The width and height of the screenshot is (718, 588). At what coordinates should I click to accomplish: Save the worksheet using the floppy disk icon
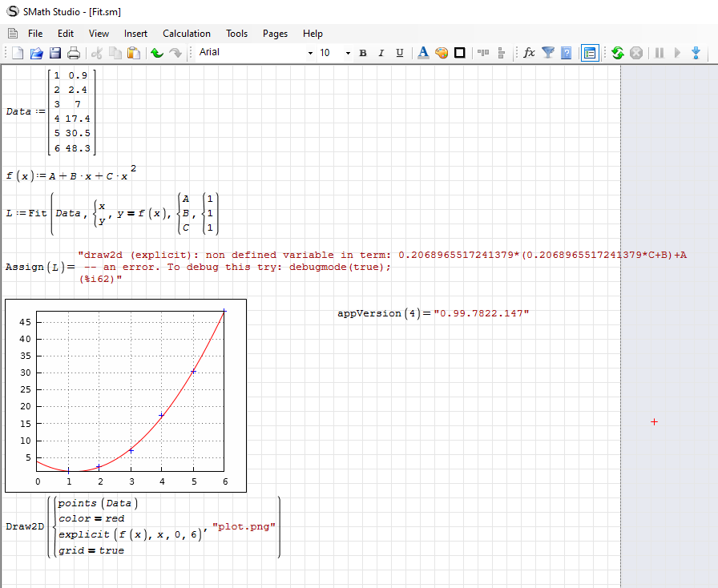click(55, 53)
